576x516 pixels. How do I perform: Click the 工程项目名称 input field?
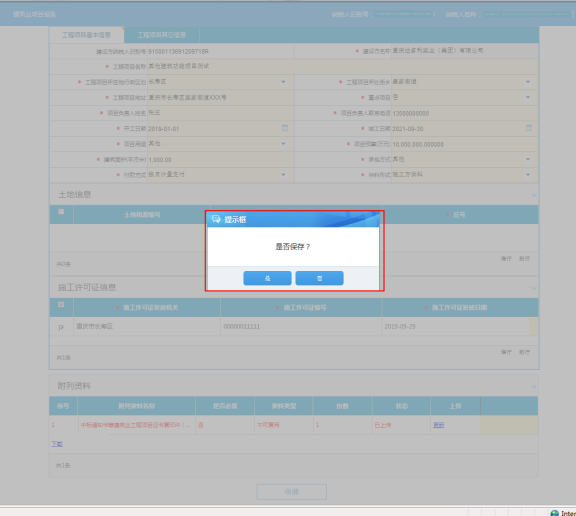(342, 66)
